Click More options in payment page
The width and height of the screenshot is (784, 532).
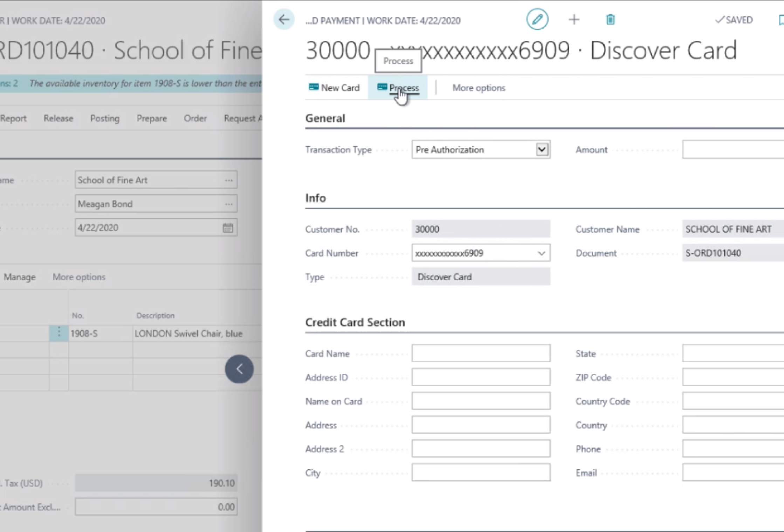[x=479, y=88]
